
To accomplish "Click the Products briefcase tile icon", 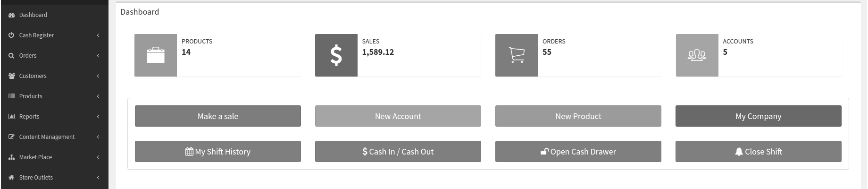I will pyautogui.click(x=156, y=55).
